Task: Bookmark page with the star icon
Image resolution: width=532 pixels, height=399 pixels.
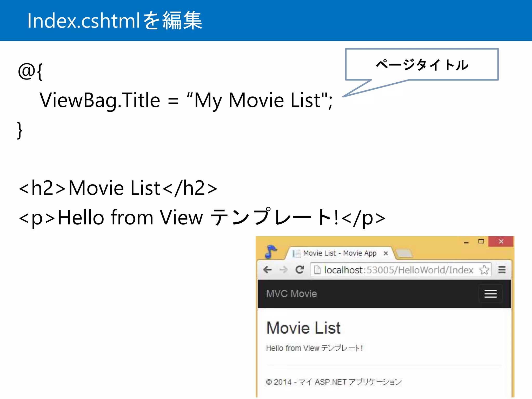Action: tap(484, 270)
